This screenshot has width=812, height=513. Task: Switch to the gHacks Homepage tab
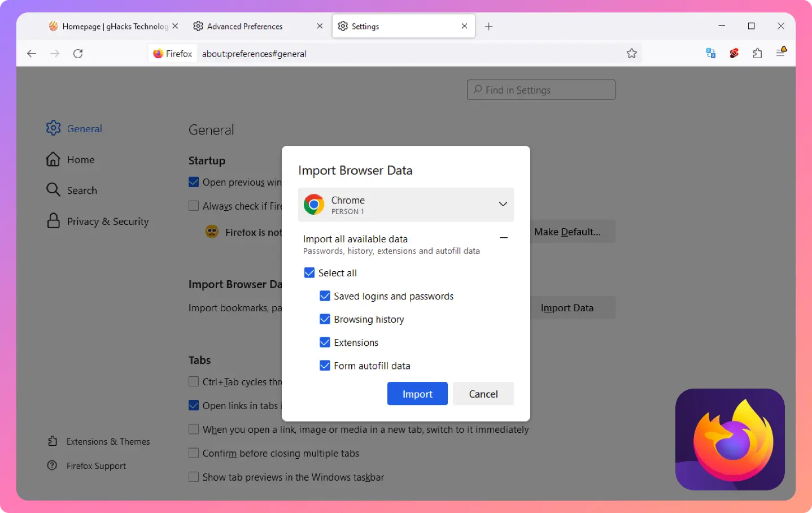pos(110,27)
